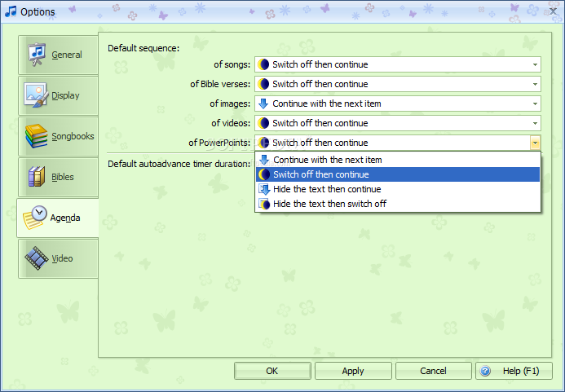Open the General tab

click(58, 55)
